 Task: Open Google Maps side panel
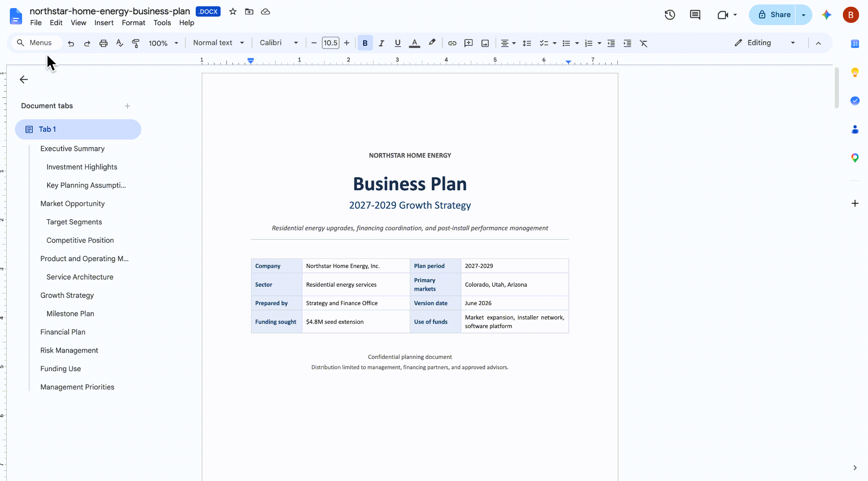[x=855, y=158]
